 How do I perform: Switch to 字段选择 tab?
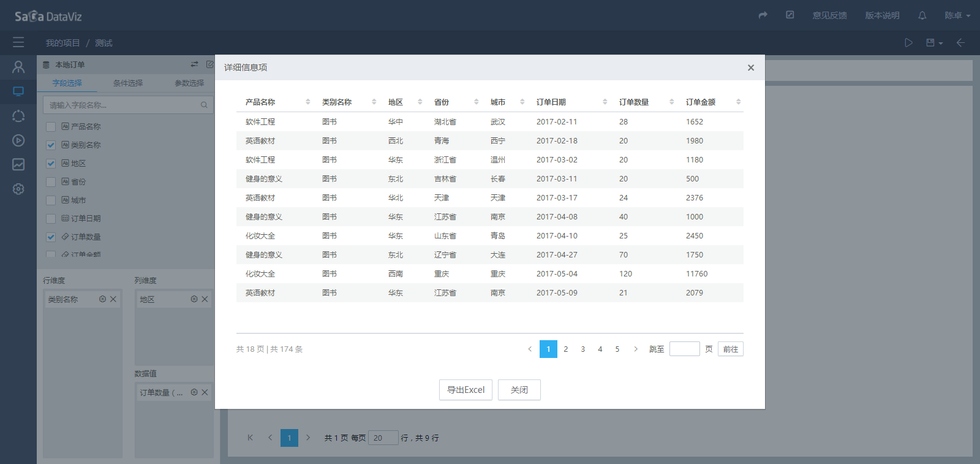pyautogui.click(x=67, y=83)
